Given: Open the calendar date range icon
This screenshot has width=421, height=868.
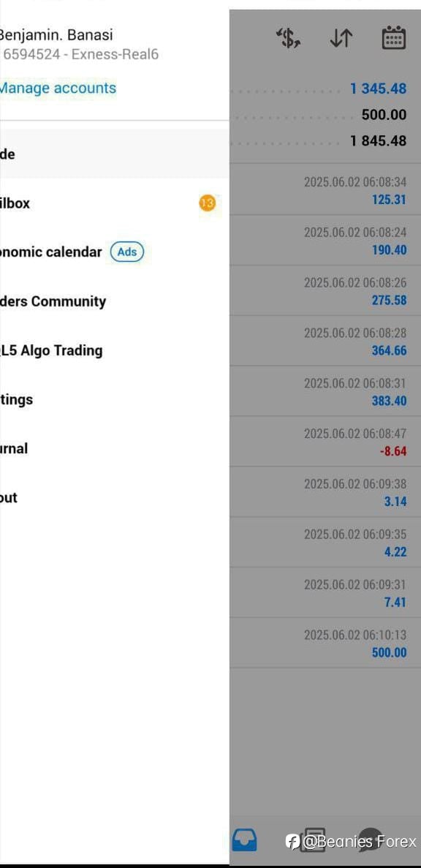Looking at the screenshot, I should 393,37.
